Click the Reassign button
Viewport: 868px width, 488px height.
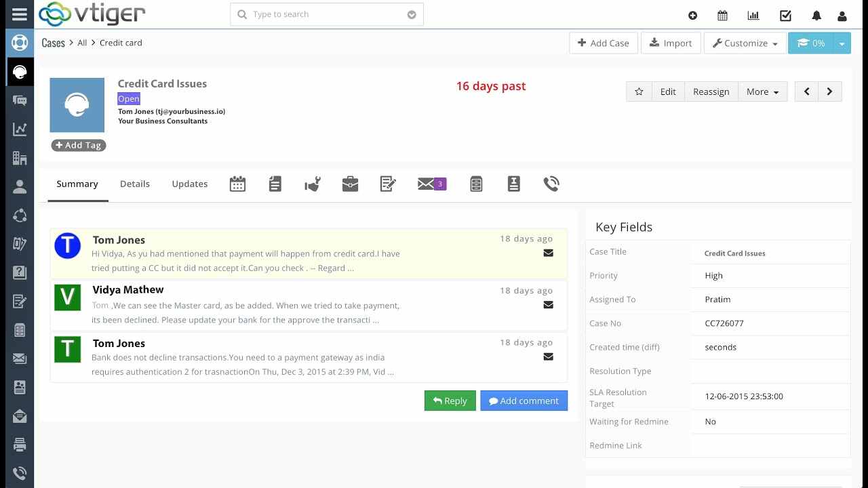pos(711,91)
